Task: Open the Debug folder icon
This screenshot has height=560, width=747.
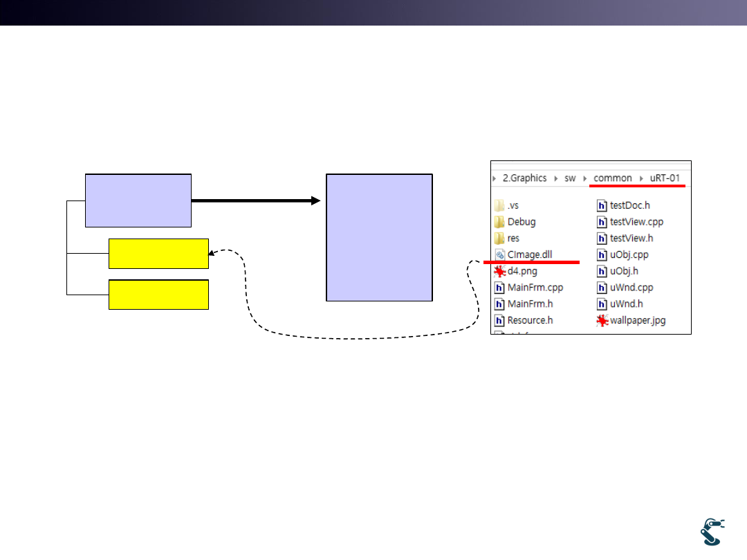Action: (x=501, y=222)
